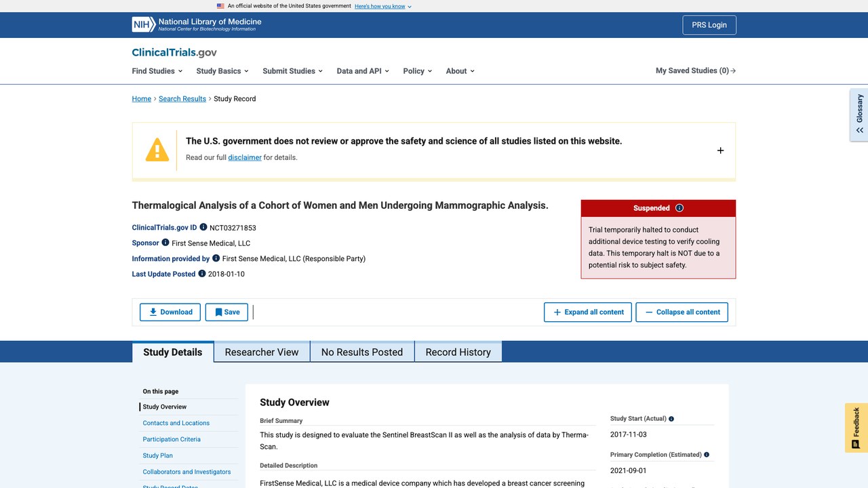Open the Policy menu
The height and width of the screenshot is (488, 868).
coord(417,70)
